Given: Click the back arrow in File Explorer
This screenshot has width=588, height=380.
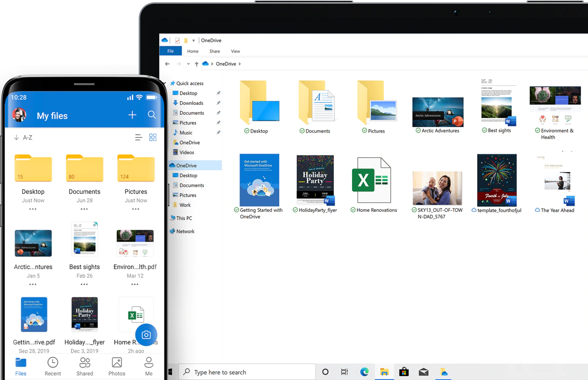Looking at the screenshot, I should tap(168, 63).
